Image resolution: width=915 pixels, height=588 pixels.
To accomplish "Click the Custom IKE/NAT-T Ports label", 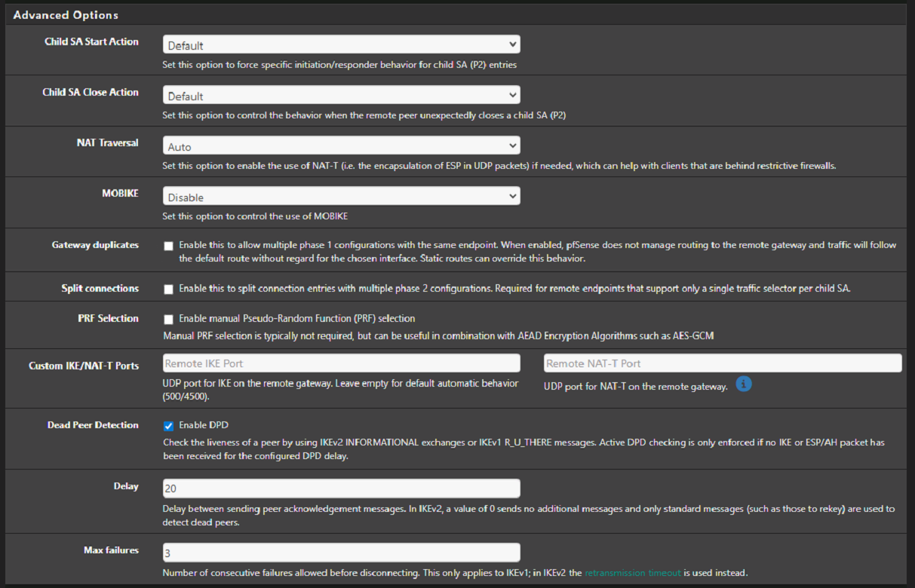I will [x=84, y=366].
